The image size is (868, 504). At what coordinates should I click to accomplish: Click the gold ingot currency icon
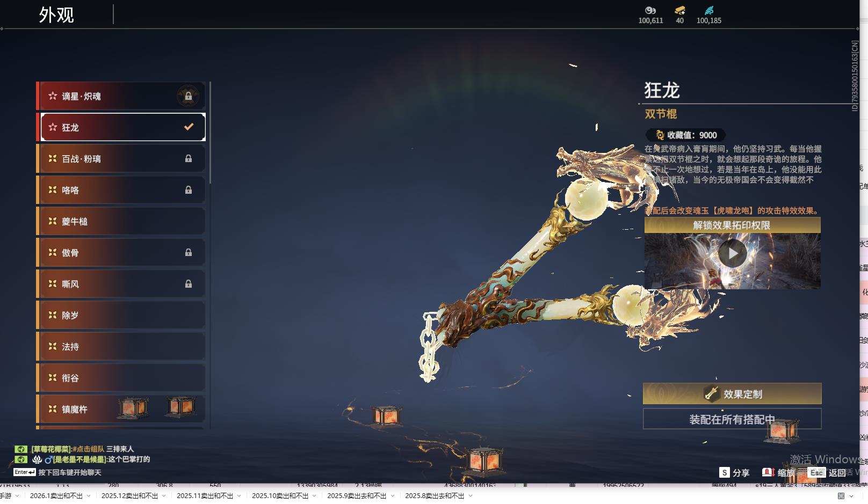680,10
